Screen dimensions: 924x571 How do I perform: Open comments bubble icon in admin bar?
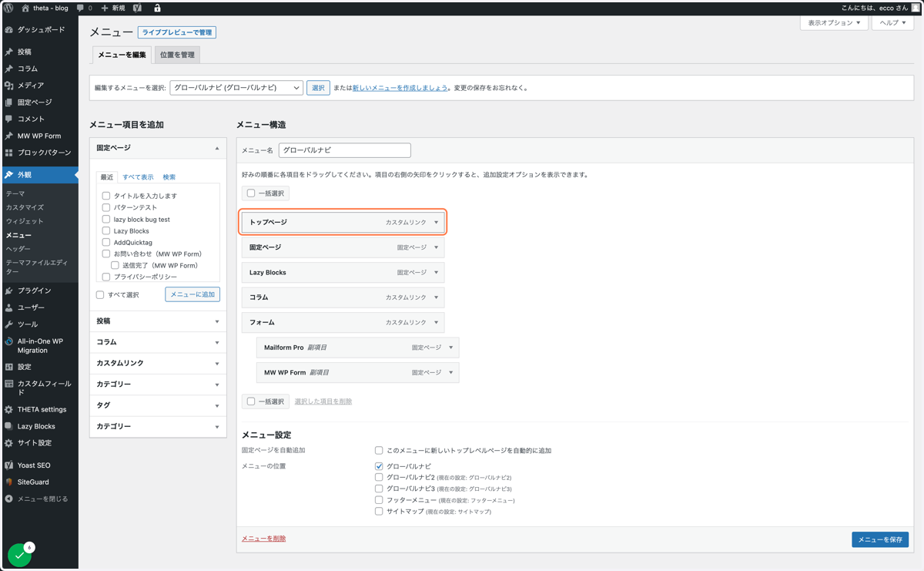(x=80, y=8)
